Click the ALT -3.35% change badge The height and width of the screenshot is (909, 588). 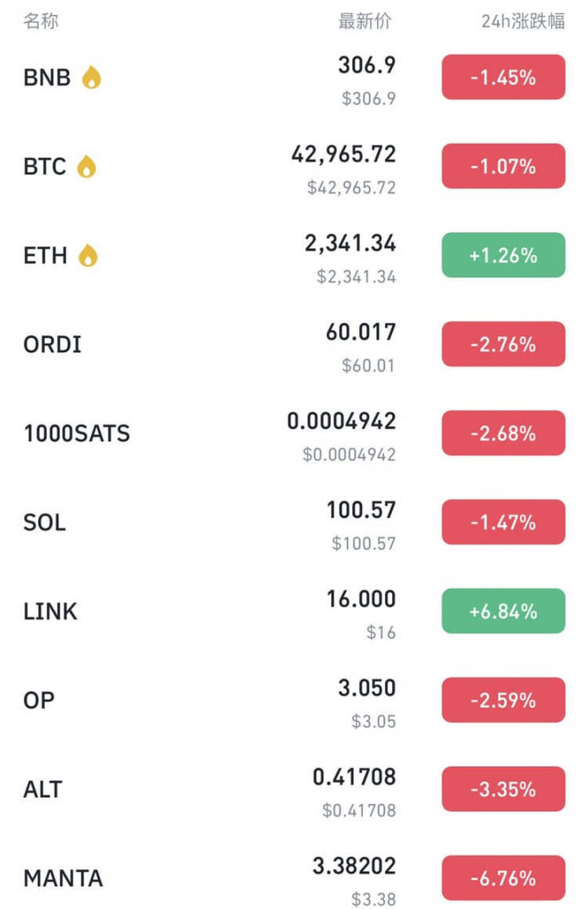click(x=503, y=789)
